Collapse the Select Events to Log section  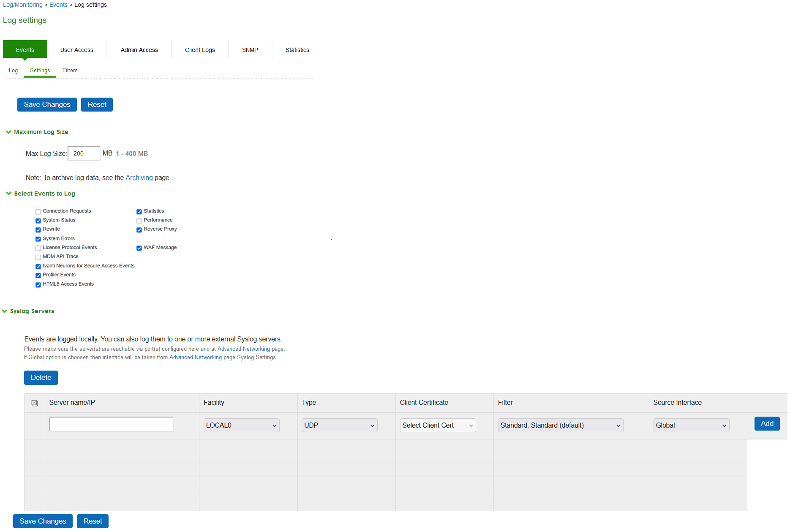pos(8,194)
